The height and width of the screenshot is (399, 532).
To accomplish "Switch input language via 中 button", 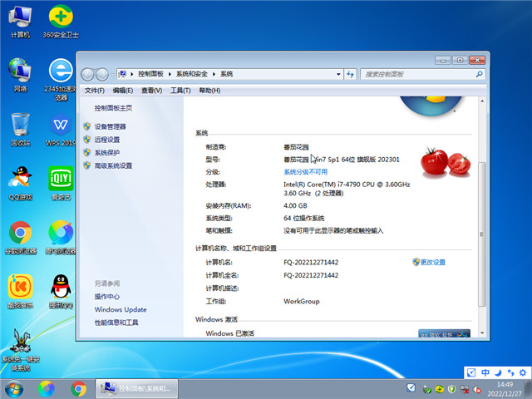I will click(485, 373).
